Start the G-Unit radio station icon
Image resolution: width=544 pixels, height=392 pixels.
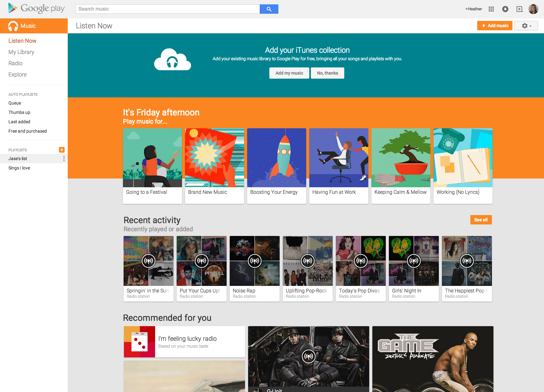click(308, 356)
